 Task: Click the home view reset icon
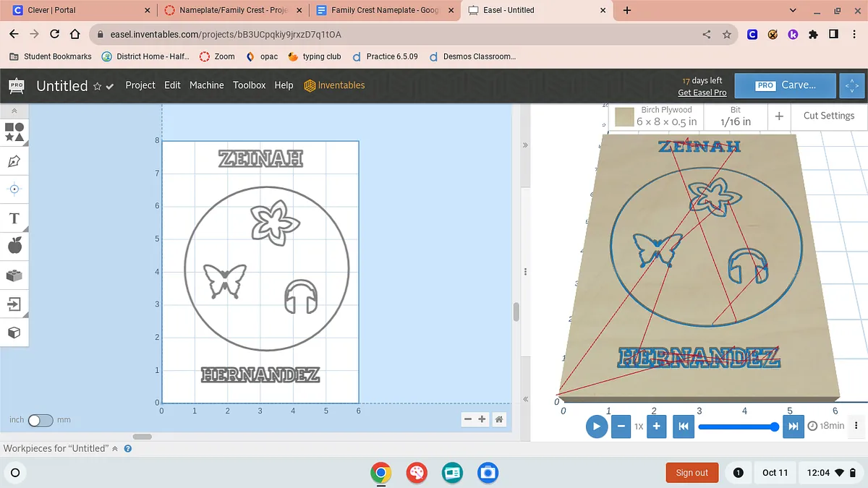[x=499, y=419]
